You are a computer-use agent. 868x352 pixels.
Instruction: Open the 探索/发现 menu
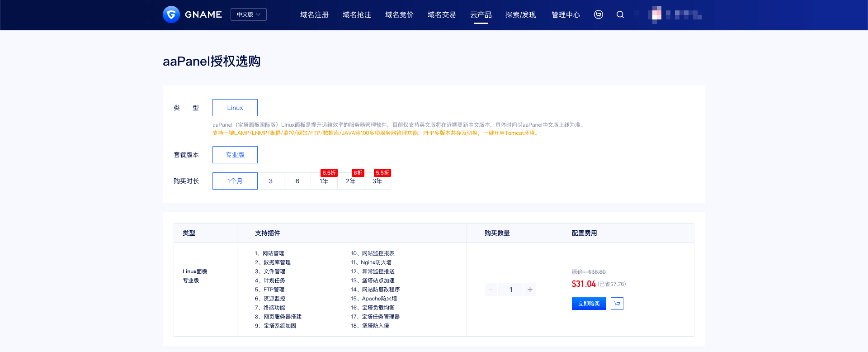click(x=521, y=15)
